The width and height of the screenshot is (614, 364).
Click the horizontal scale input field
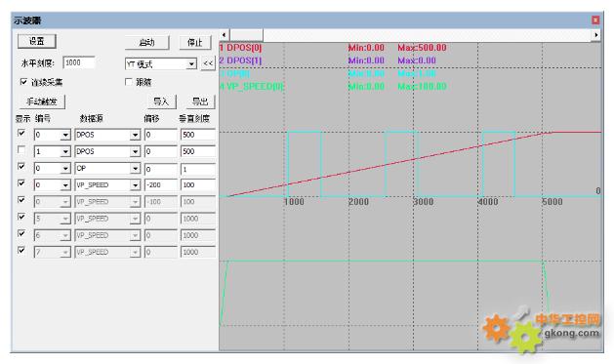point(79,62)
